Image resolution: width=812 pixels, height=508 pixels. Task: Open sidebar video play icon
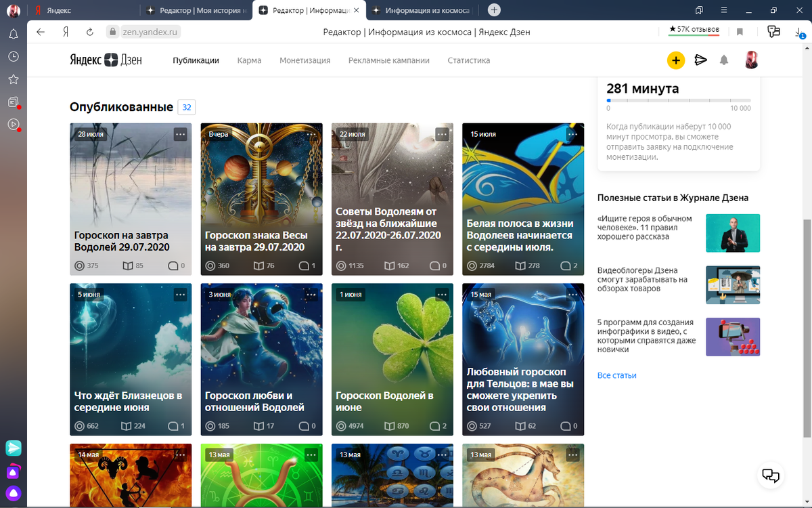(x=13, y=125)
